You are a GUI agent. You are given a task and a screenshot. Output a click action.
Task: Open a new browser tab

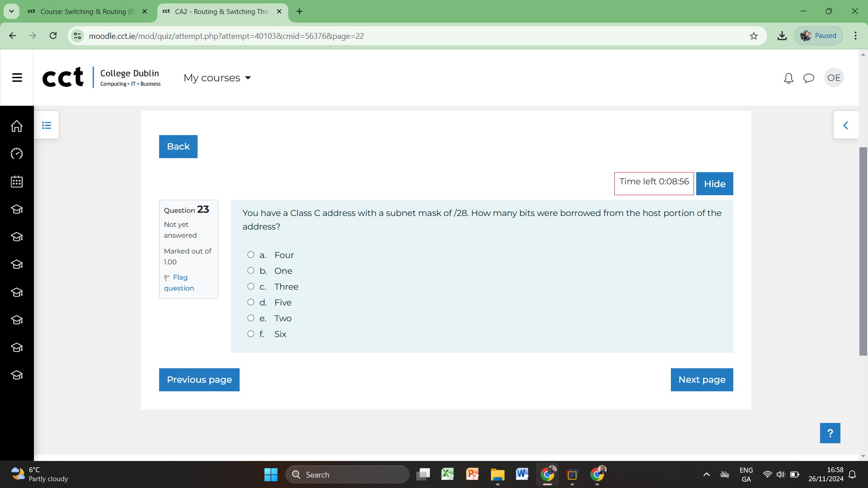click(300, 11)
